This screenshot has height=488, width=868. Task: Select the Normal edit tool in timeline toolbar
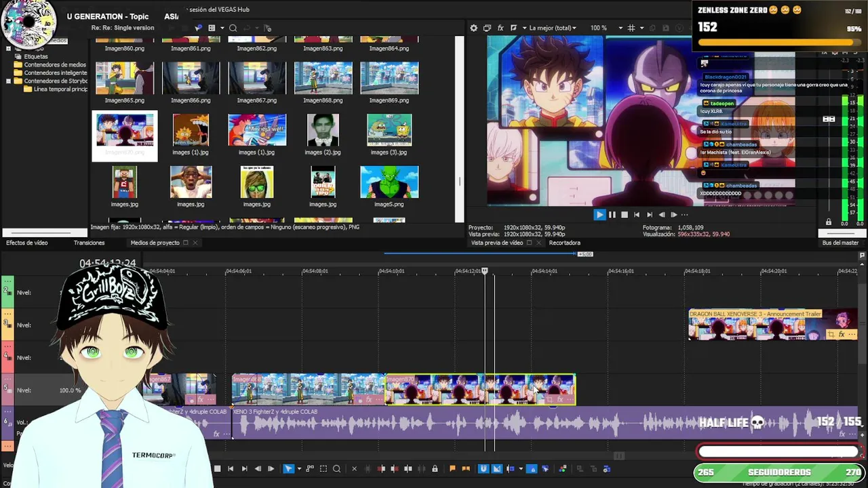tap(288, 468)
